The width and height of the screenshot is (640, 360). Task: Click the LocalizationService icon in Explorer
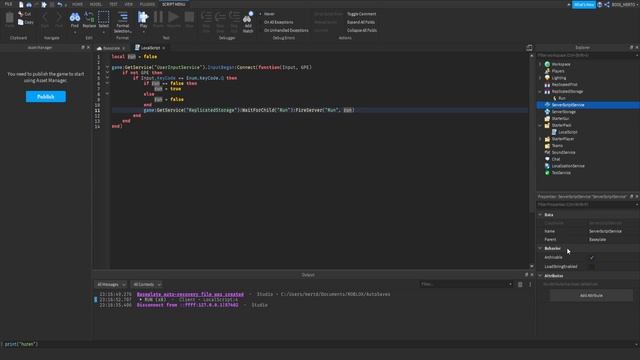[x=547, y=166]
